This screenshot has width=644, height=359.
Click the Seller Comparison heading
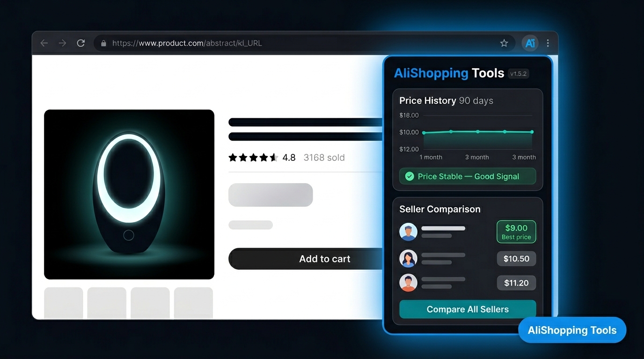[440, 209]
